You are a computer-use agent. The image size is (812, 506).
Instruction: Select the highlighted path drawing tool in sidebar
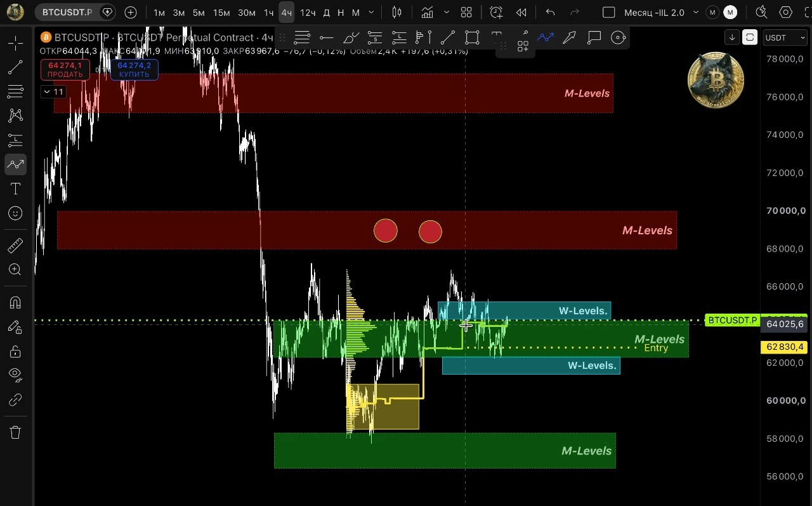click(x=15, y=164)
